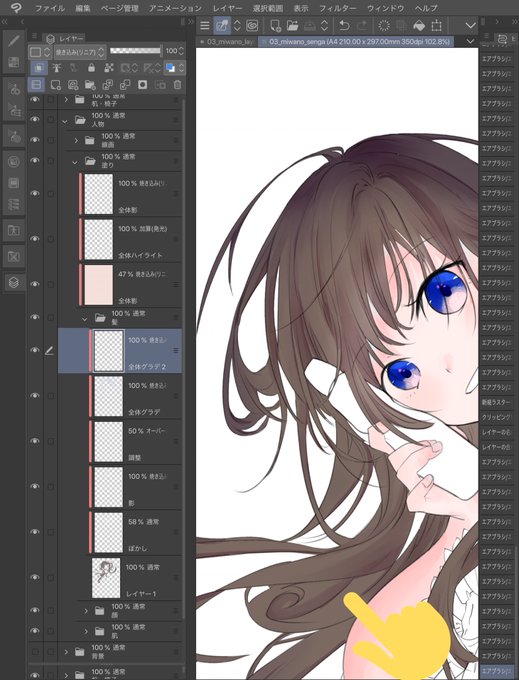The image size is (519, 680).
Task: Open the ファイル menu
Action: (x=50, y=8)
